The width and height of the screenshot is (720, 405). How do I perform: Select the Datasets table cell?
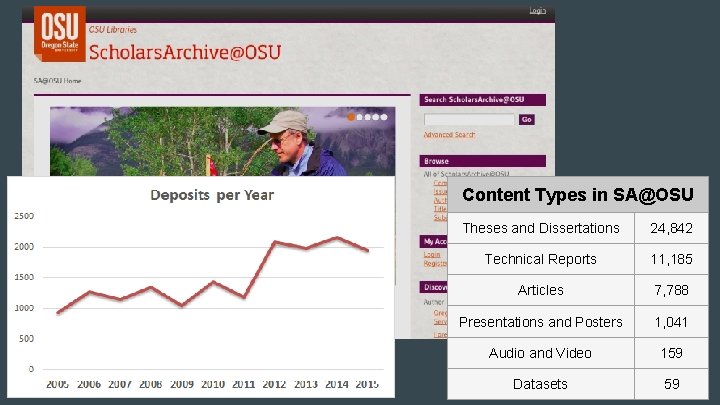(x=541, y=384)
